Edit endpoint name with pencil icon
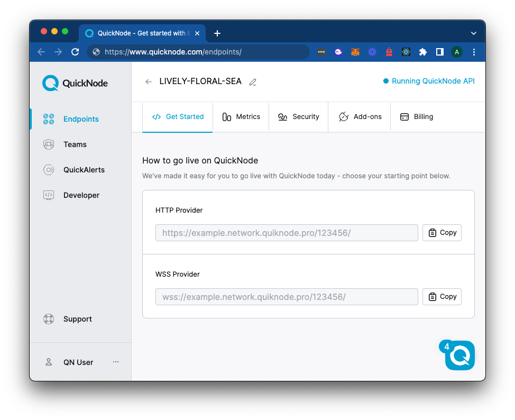Image resolution: width=515 pixels, height=420 pixels. point(253,82)
